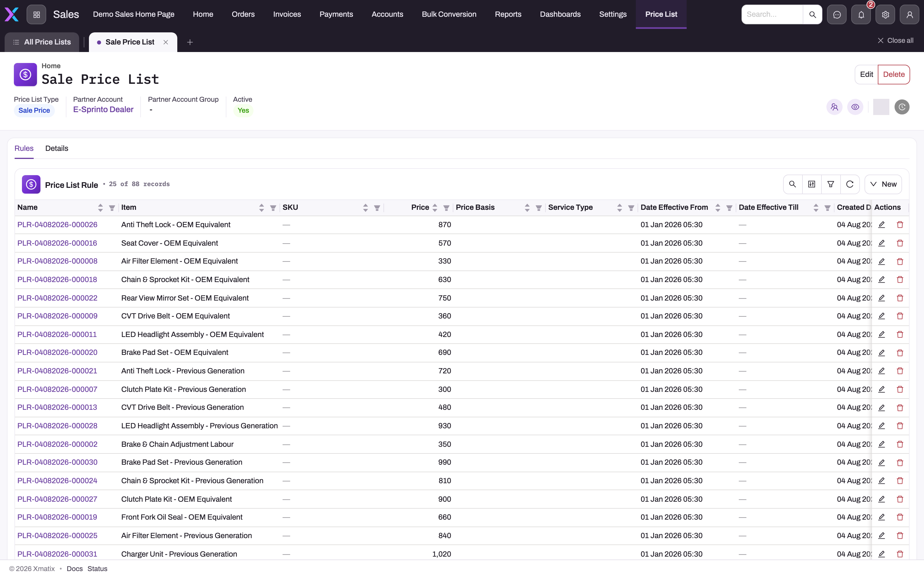The image size is (924, 578).
Task: Open column settings icon in table toolbar
Action: pos(812,184)
